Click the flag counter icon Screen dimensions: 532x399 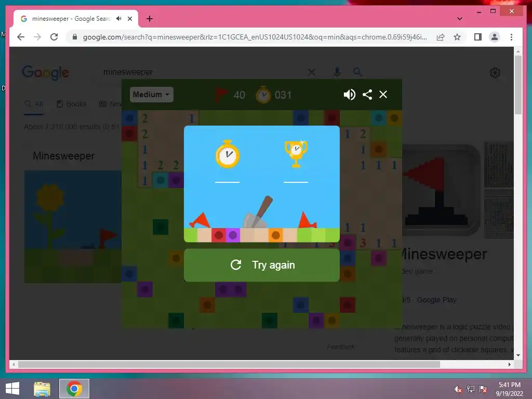coord(221,95)
